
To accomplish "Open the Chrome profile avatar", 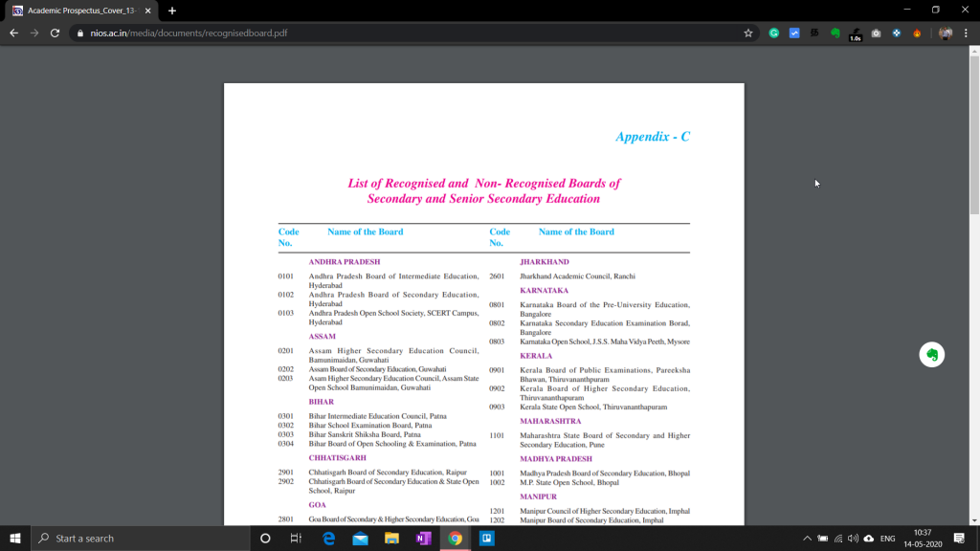I will pyautogui.click(x=945, y=33).
